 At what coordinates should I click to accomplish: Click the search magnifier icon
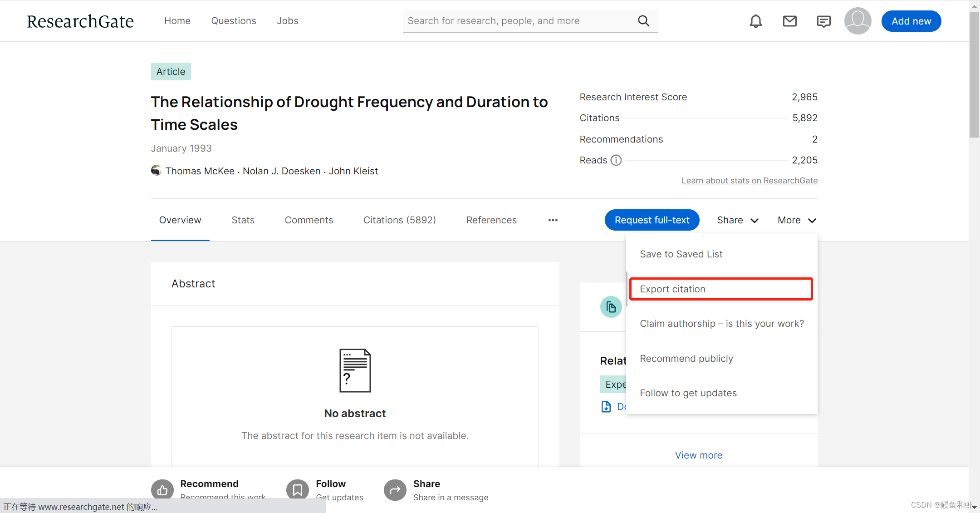[x=643, y=21]
